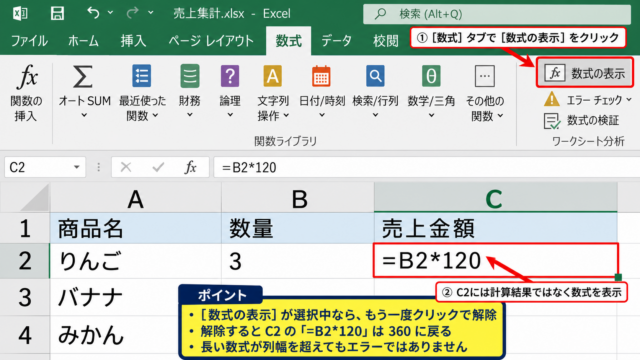Open the undo history dropdown arrow

[x=110, y=13]
